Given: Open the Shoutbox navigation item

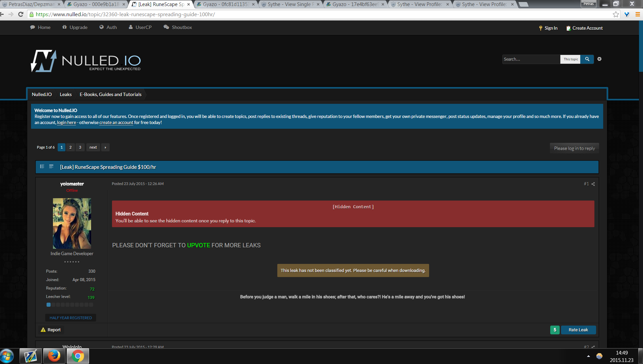Looking at the screenshot, I should click(178, 27).
